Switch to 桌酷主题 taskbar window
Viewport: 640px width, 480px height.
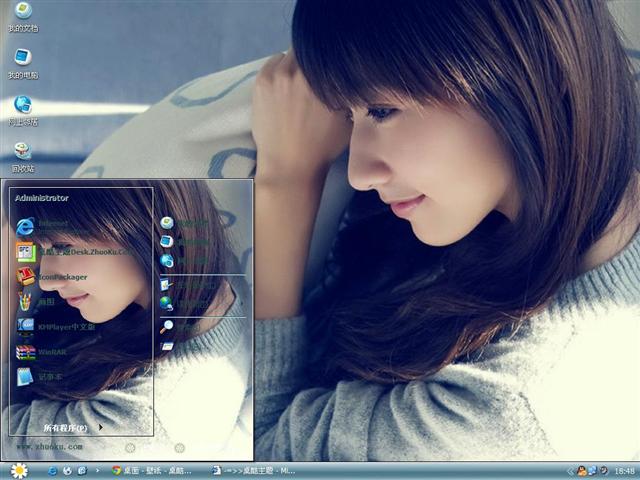254,471
